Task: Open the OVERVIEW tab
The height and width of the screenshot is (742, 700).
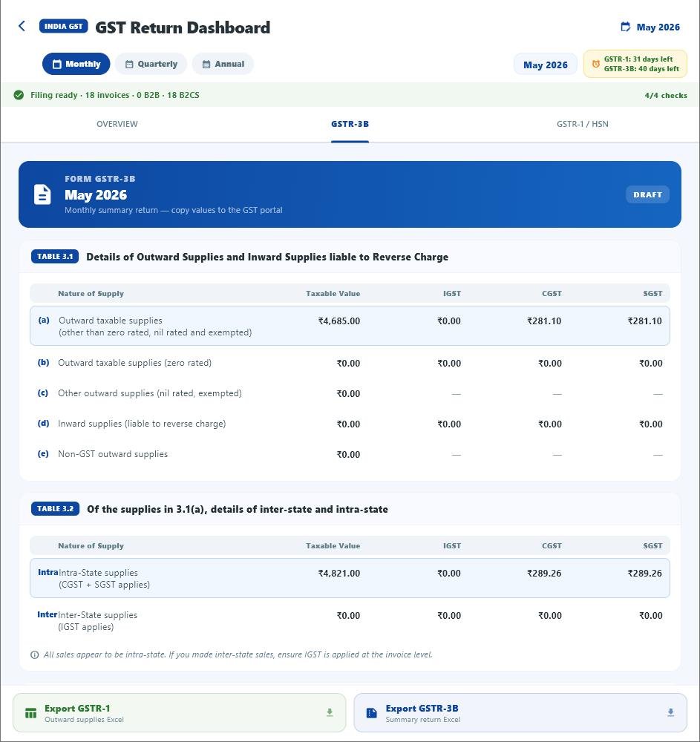Action: (117, 124)
